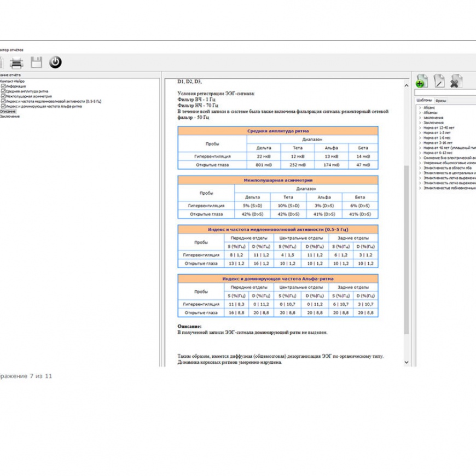Switch to the Шаблоны tab
The height and width of the screenshot is (476, 476).
pyautogui.click(x=424, y=100)
